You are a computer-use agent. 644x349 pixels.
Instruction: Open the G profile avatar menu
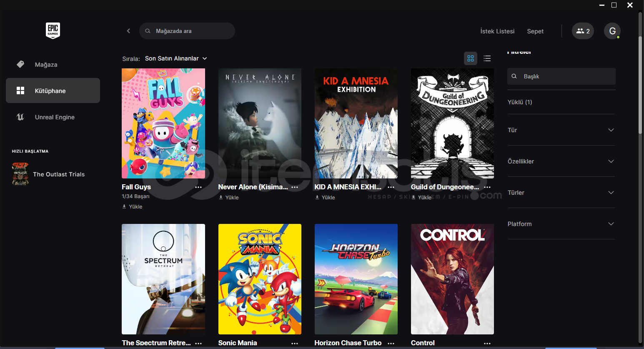[x=612, y=31]
